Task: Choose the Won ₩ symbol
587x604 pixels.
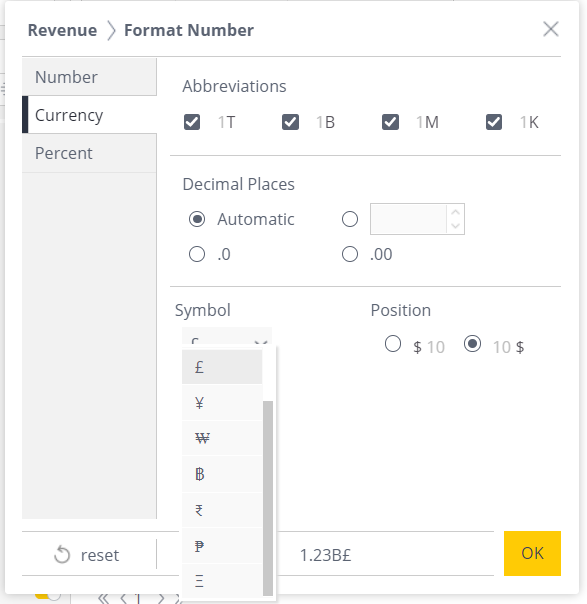Action: point(222,438)
